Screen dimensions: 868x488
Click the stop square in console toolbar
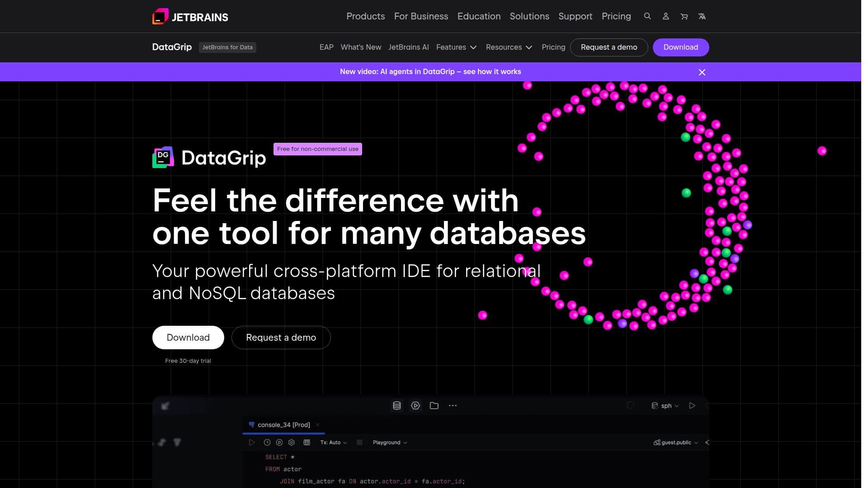(359, 442)
